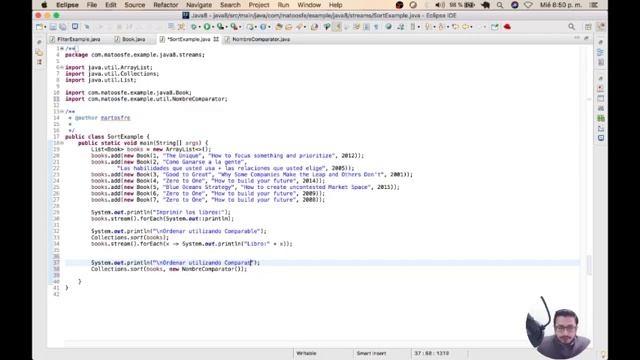Viewport: 640px width, 360px height.
Task: Open the Coverage dropdown arrow
Action: tap(227, 27)
